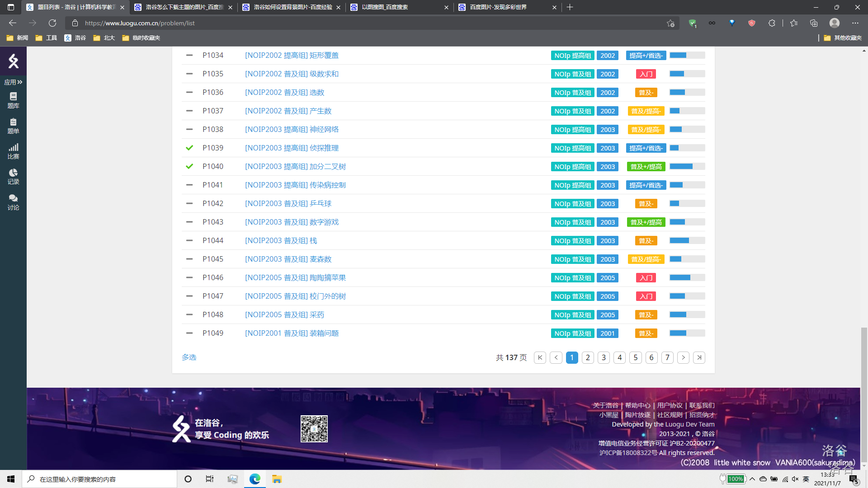This screenshot has height=488, width=868.
Task: Open the browser settings ellipsis menu
Action: click(x=855, y=23)
